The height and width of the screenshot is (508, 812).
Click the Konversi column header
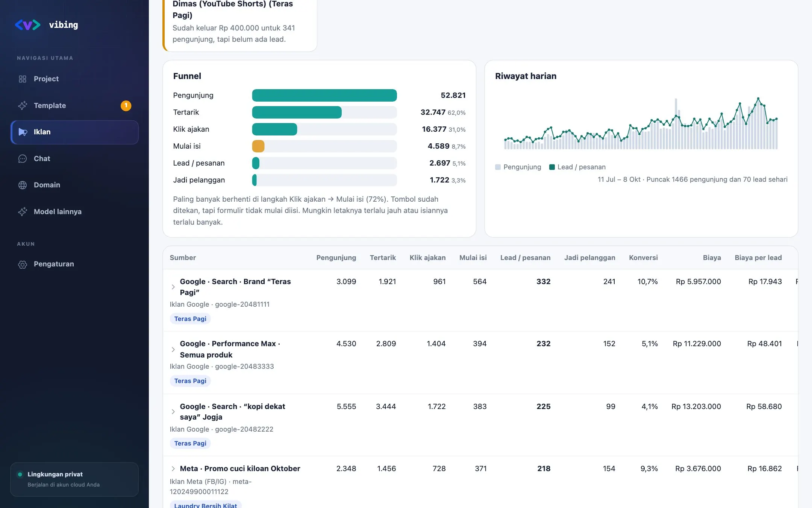pos(643,258)
